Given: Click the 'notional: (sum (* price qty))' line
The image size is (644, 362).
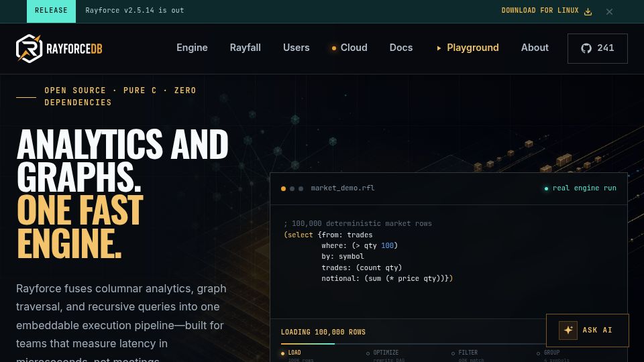Looking at the screenshot, I should point(387,278).
